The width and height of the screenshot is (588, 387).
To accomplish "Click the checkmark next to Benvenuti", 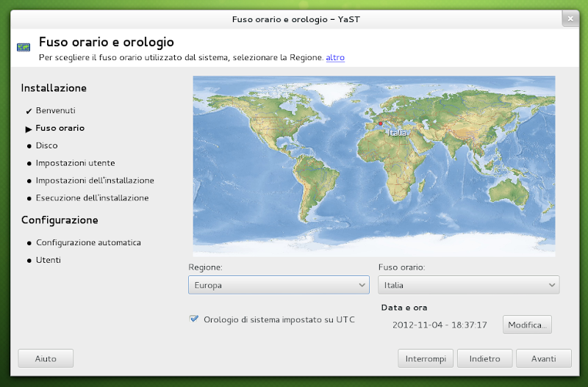I will pos(29,112).
